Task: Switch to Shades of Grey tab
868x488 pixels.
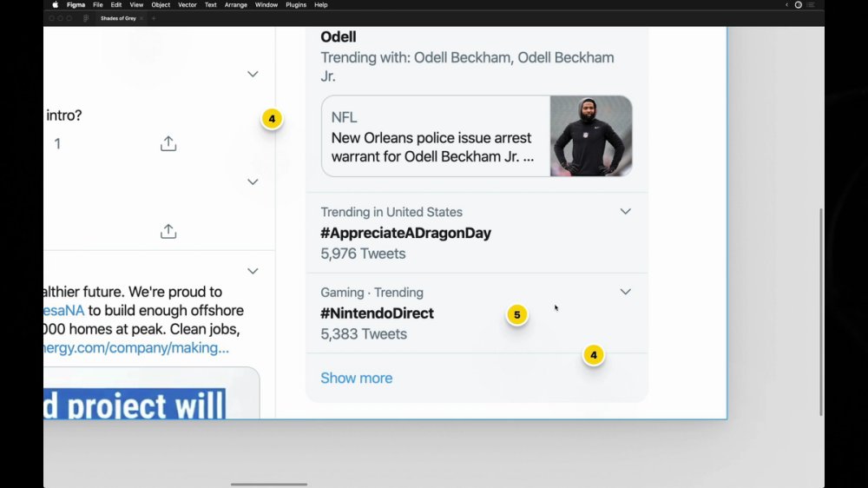Action: coord(118,18)
